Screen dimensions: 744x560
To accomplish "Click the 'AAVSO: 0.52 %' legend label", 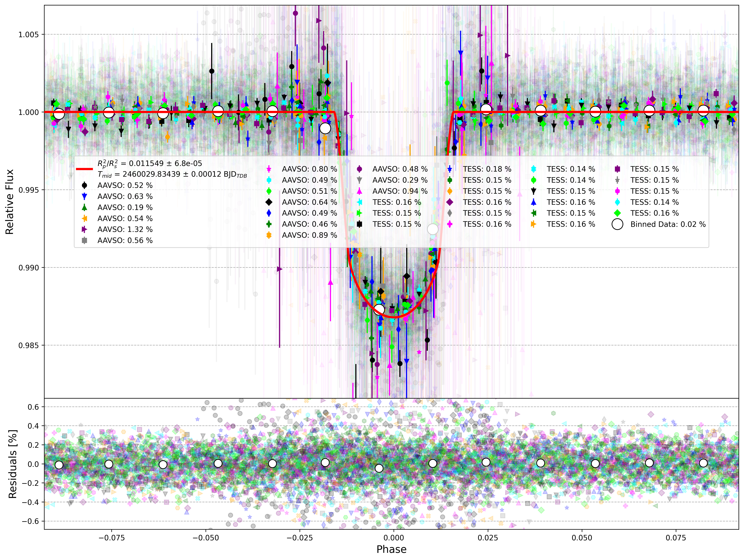I will click(x=125, y=185).
